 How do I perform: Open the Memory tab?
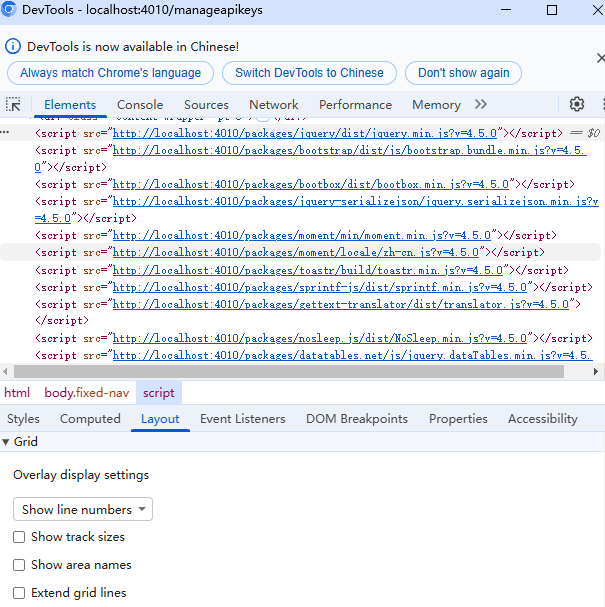[x=436, y=105]
